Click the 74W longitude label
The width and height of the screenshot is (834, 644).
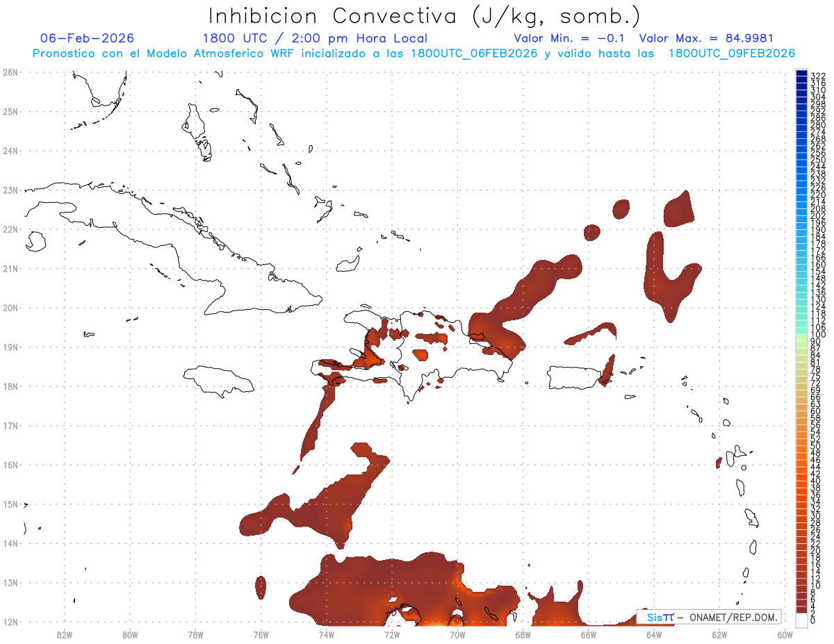coord(327,634)
